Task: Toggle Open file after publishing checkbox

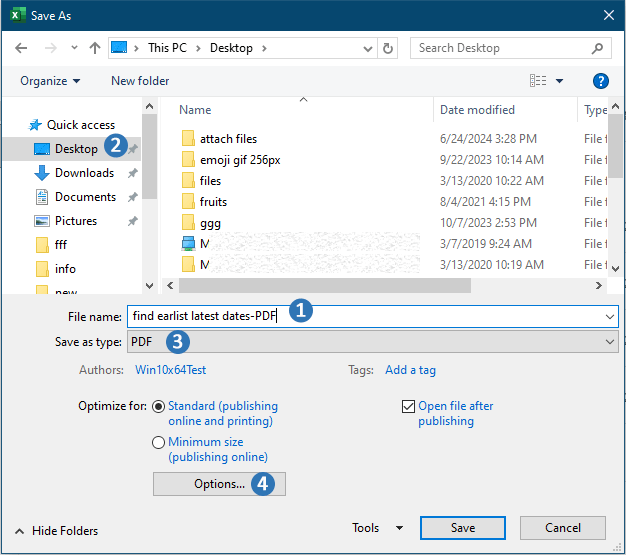Action: (408, 407)
